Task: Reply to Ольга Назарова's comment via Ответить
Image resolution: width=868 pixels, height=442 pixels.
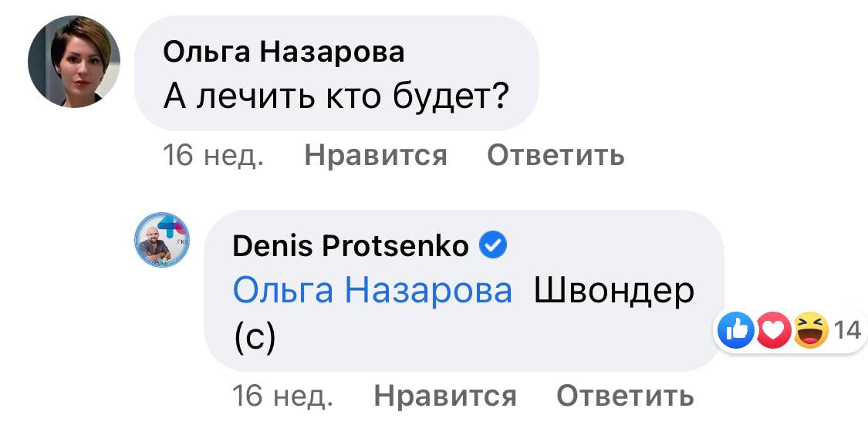Action: [556, 156]
